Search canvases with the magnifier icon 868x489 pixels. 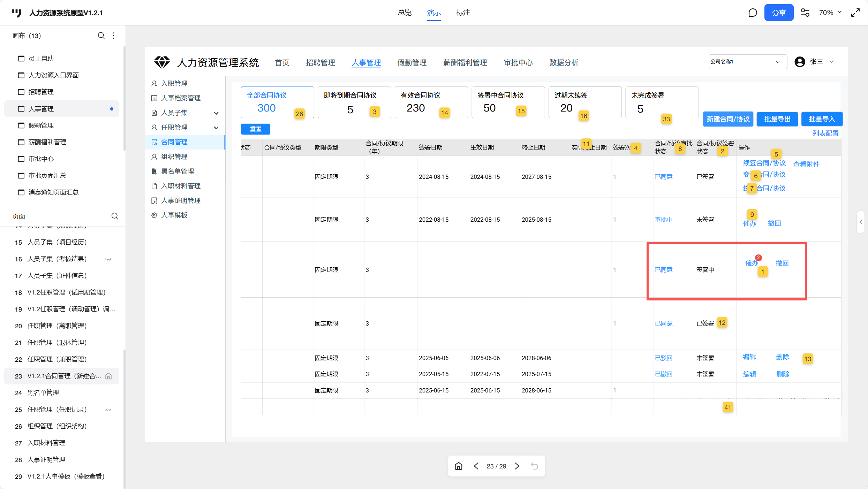[x=101, y=36]
